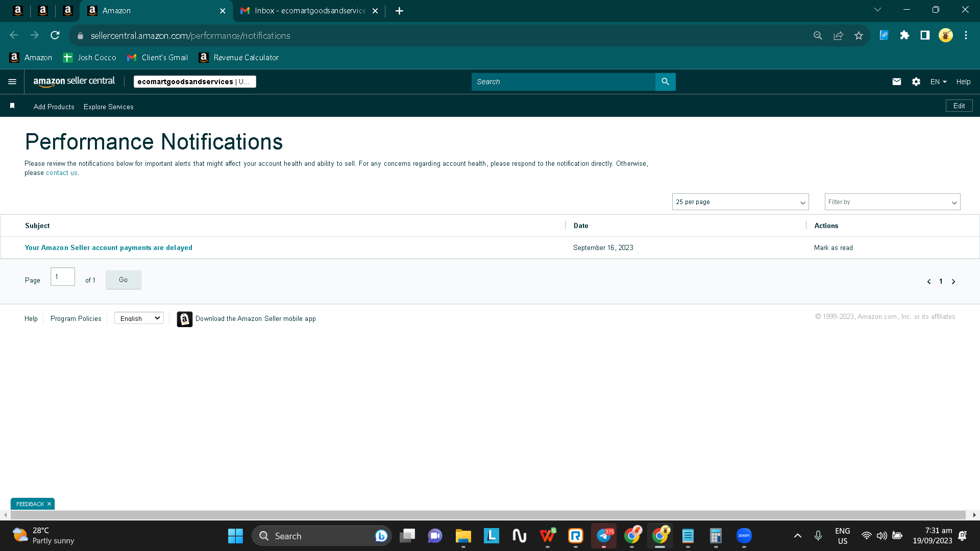
Task: Go to previous page with left chevron
Action: pos(929,282)
